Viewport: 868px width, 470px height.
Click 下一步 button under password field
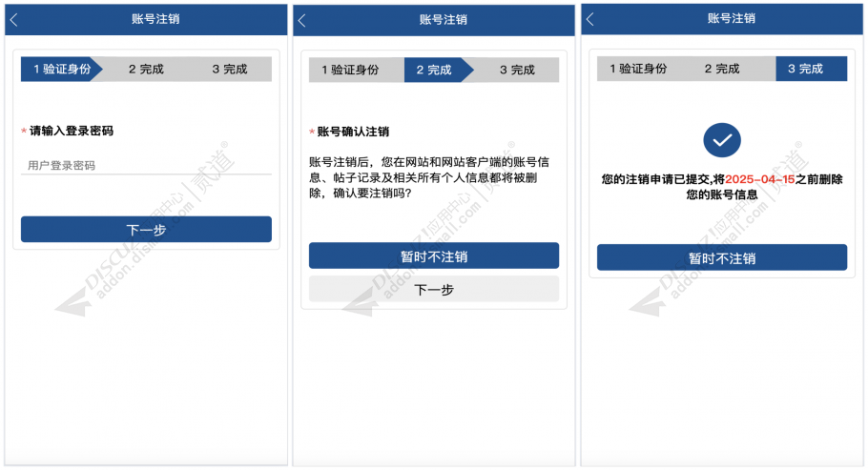click(x=146, y=229)
